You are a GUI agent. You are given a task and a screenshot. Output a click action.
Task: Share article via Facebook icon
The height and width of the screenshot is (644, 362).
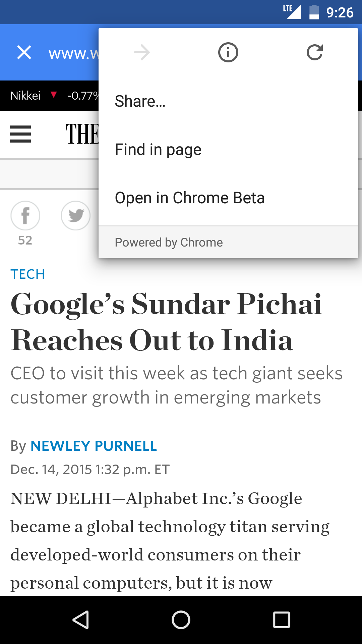click(25, 216)
